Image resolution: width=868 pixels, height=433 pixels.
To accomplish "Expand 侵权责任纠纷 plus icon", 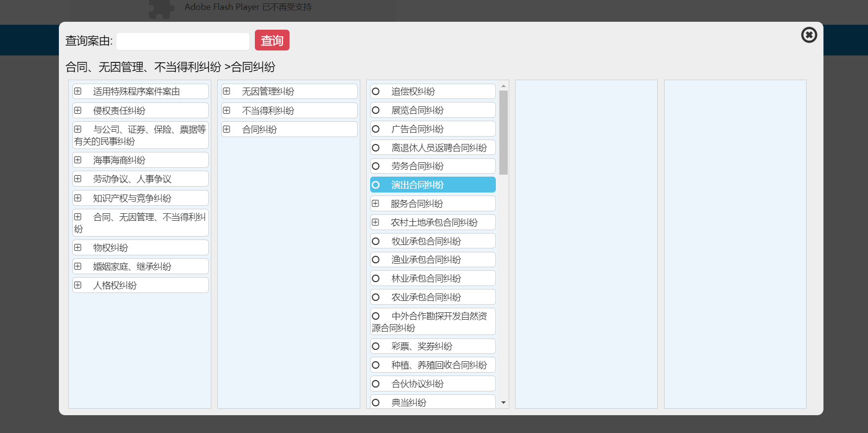I will tap(78, 110).
